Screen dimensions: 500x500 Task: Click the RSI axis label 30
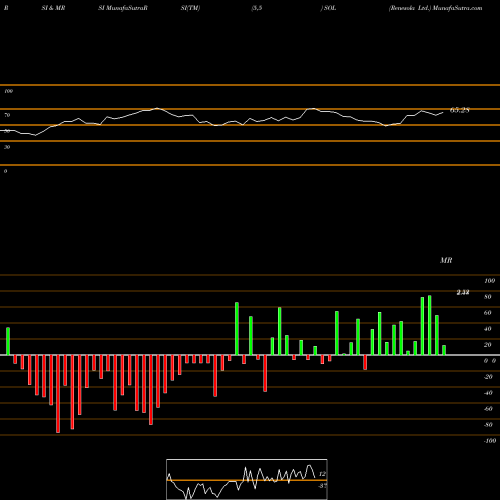(7, 147)
